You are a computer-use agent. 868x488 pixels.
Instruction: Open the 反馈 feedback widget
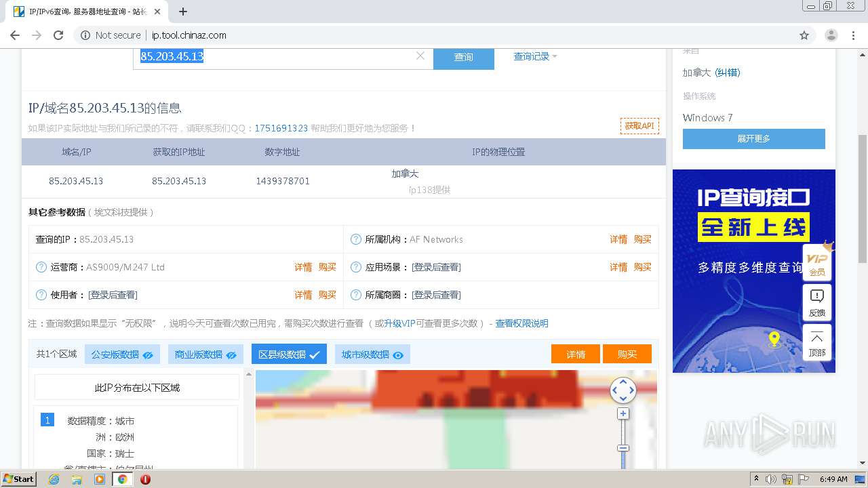point(817,302)
